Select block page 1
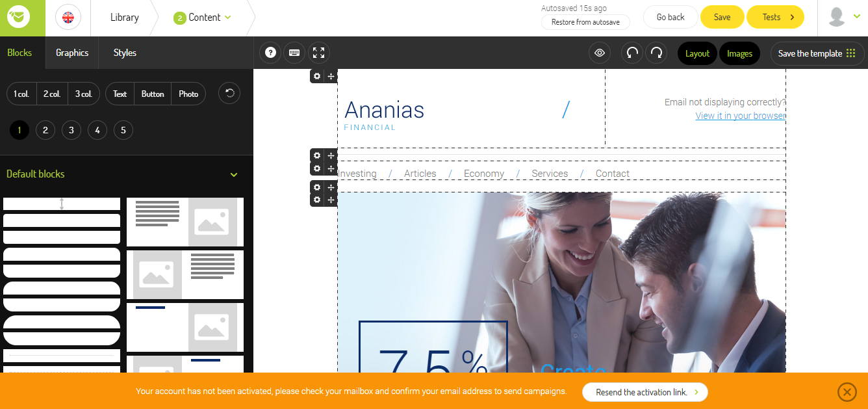The image size is (868, 409). pos(19,130)
